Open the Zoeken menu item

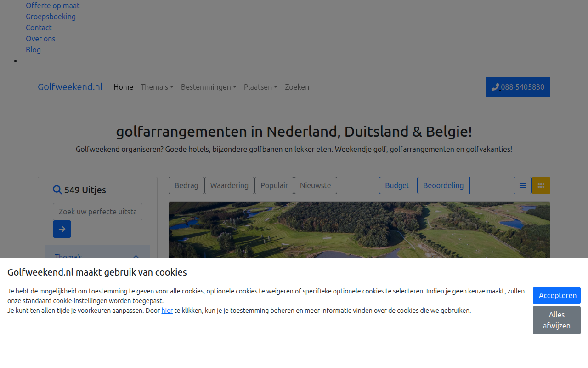[x=297, y=87]
